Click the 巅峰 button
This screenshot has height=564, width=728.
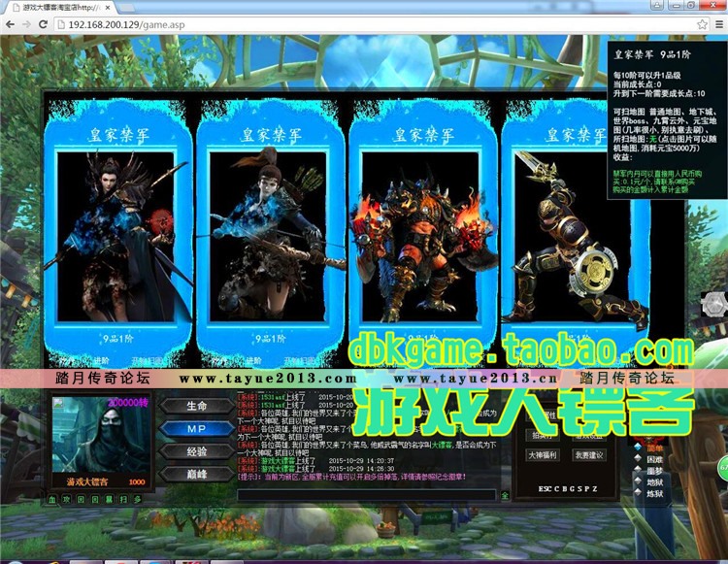(197, 474)
